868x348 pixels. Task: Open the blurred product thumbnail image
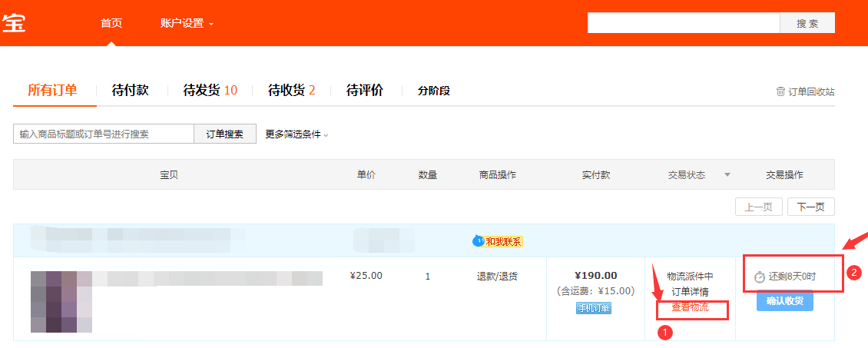point(61,302)
